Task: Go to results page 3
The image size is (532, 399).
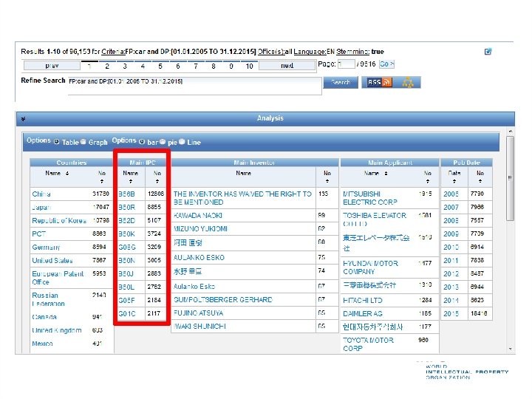Action: pyautogui.click(x=125, y=66)
